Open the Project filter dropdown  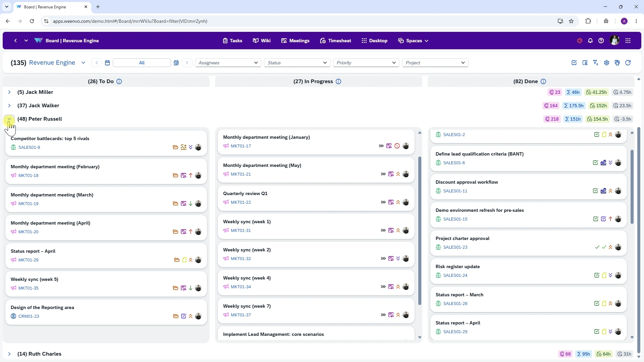click(x=435, y=63)
